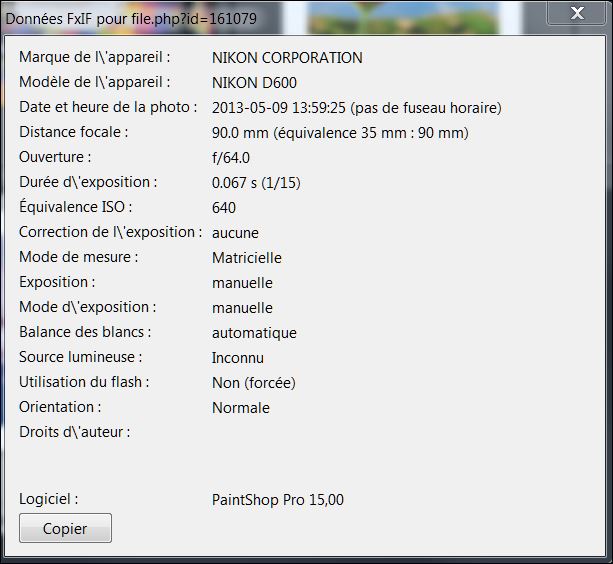Click the metering value 'Matricielle'
The width and height of the screenshot is (613, 564).
click(247, 258)
